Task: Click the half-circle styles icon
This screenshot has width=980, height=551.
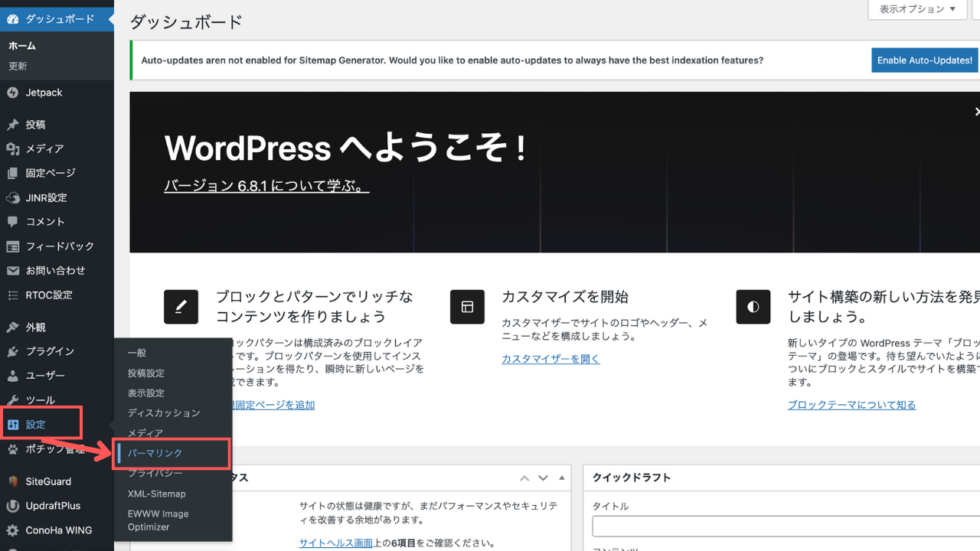Action: 753,307
